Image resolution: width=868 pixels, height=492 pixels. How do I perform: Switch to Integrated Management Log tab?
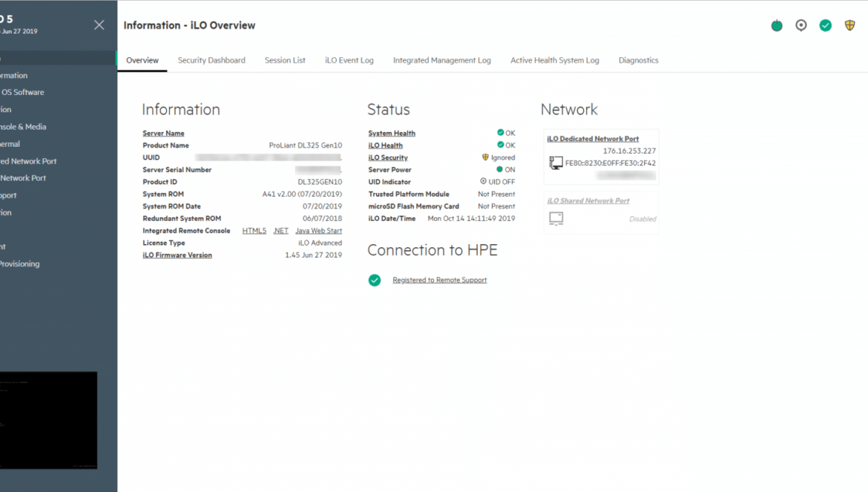tap(441, 60)
